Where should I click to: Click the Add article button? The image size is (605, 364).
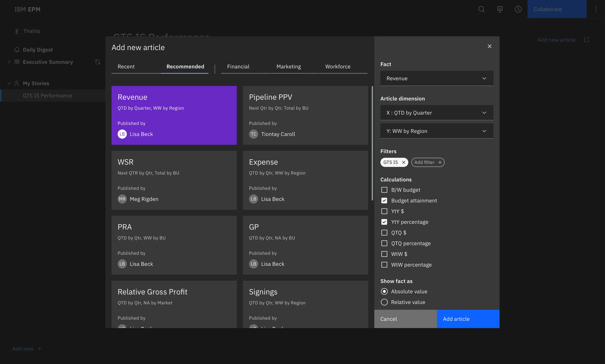point(468,319)
